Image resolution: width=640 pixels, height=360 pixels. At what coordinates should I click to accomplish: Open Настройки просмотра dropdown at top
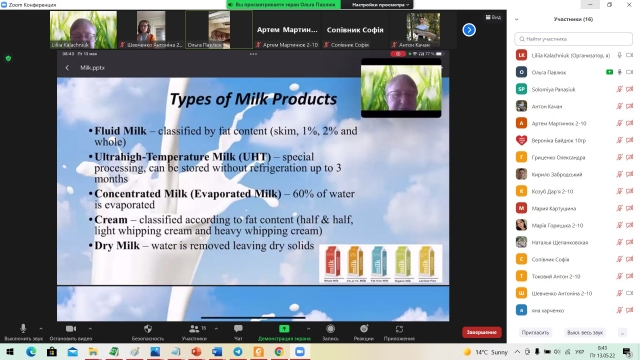tap(380, 4)
